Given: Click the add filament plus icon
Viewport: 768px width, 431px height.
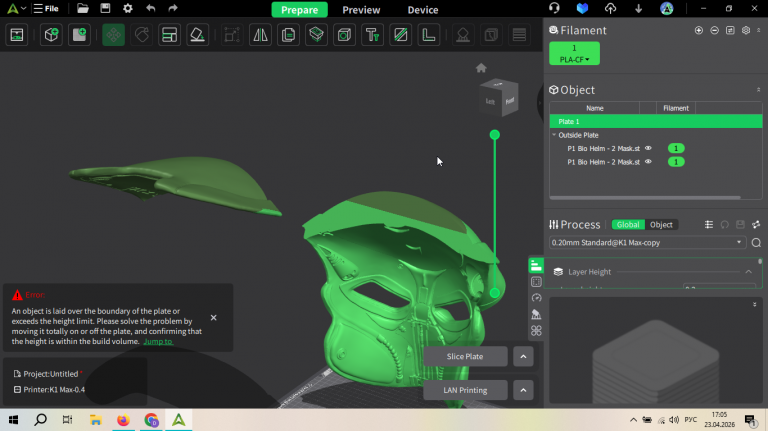Looking at the screenshot, I should click(x=698, y=30).
